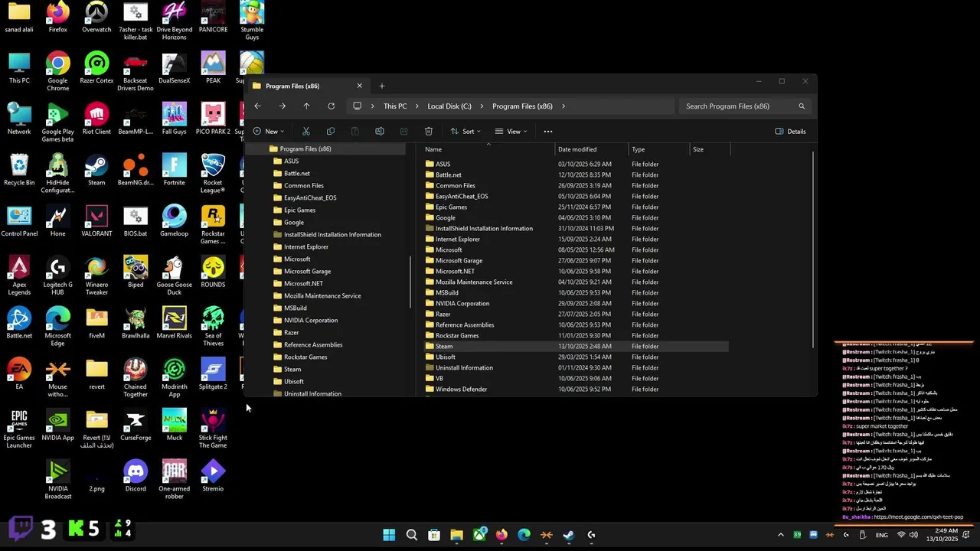This screenshot has height=551, width=980.
Task: Click the navigation pane vertical scrollbar
Action: (411, 282)
